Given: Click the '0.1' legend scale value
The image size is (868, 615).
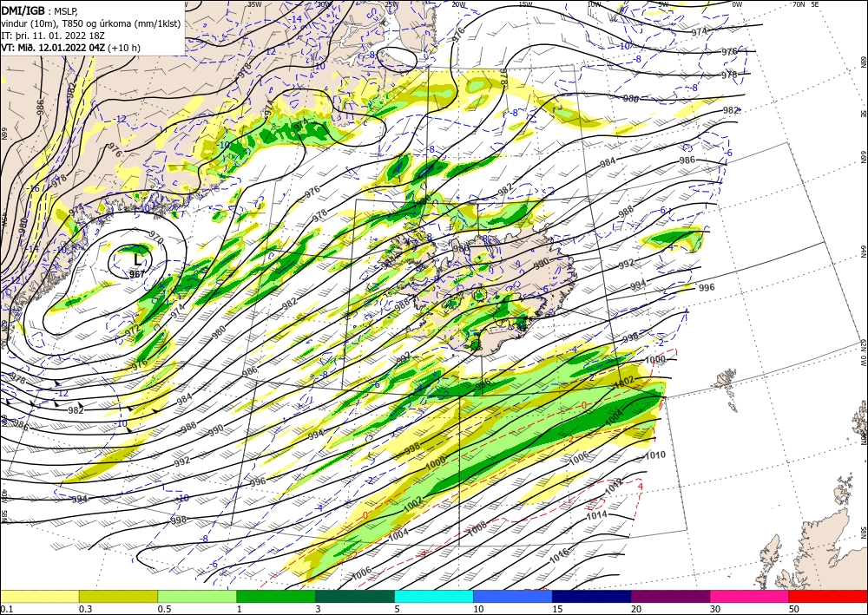Looking at the screenshot, I should 7,609.
